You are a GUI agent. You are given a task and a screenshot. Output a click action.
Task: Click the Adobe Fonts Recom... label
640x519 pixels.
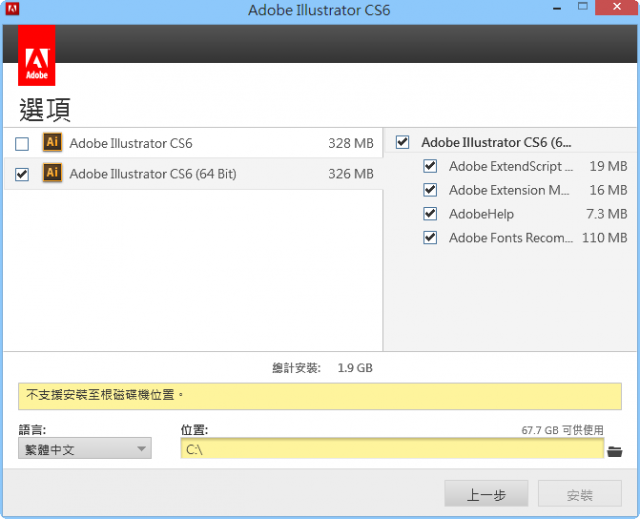coord(511,237)
